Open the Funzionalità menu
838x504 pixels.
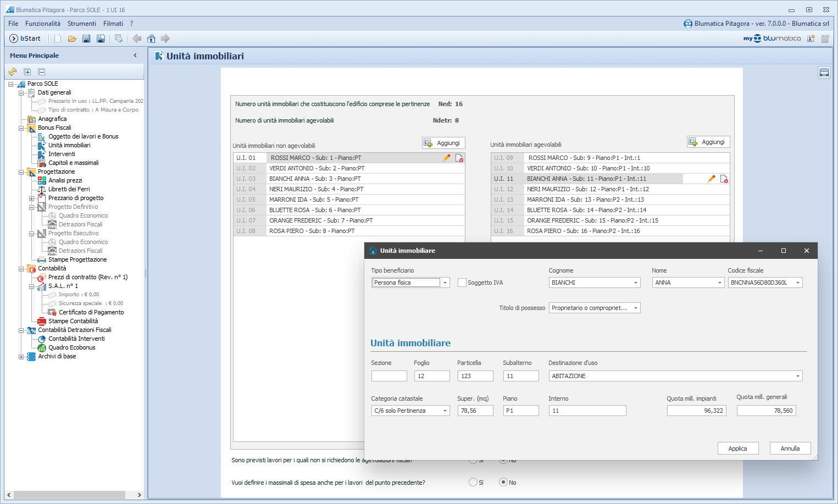click(43, 24)
